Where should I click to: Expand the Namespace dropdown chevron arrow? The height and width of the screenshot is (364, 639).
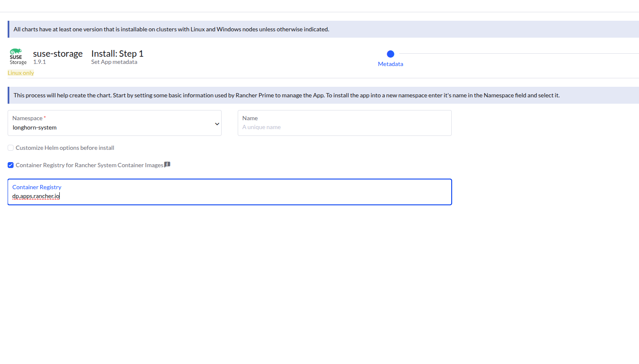pos(217,124)
